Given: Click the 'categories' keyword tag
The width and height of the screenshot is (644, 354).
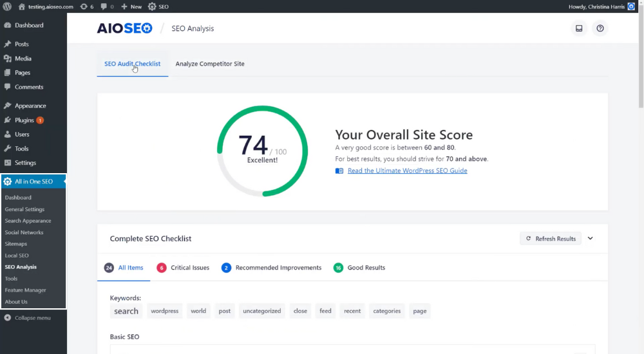Looking at the screenshot, I should click(x=387, y=311).
